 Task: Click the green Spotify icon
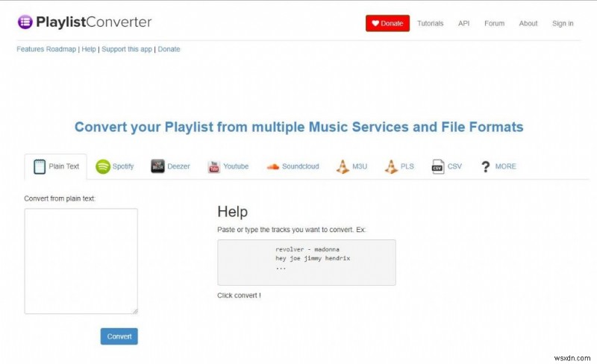pyautogui.click(x=103, y=166)
